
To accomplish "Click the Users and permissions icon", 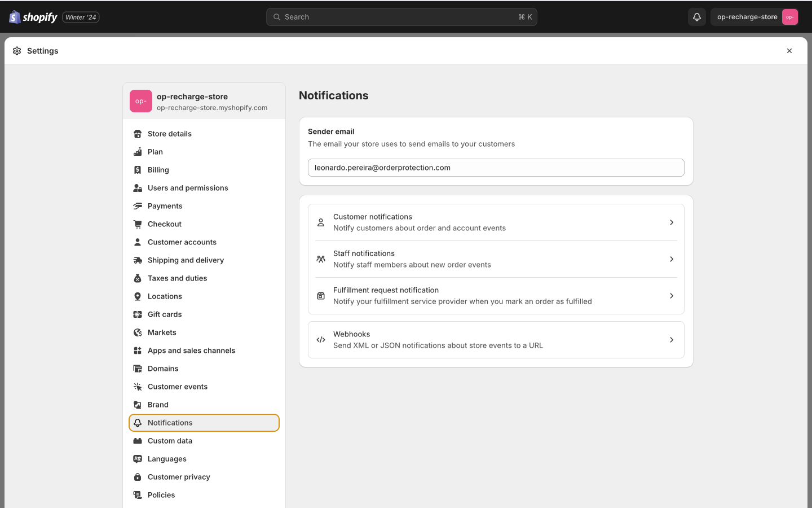I will click(x=138, y=188).
